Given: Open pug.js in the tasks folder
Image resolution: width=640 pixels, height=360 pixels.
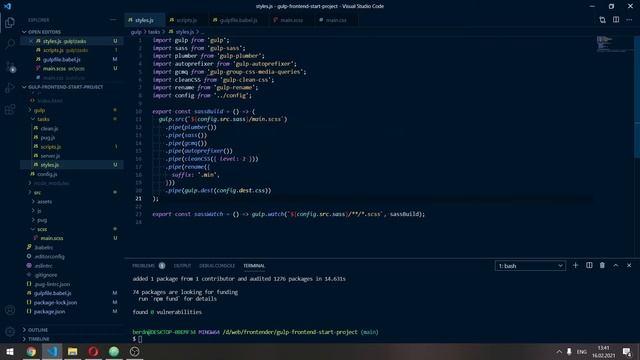Looking at the screenshot, I should click(x=47, y=138).
